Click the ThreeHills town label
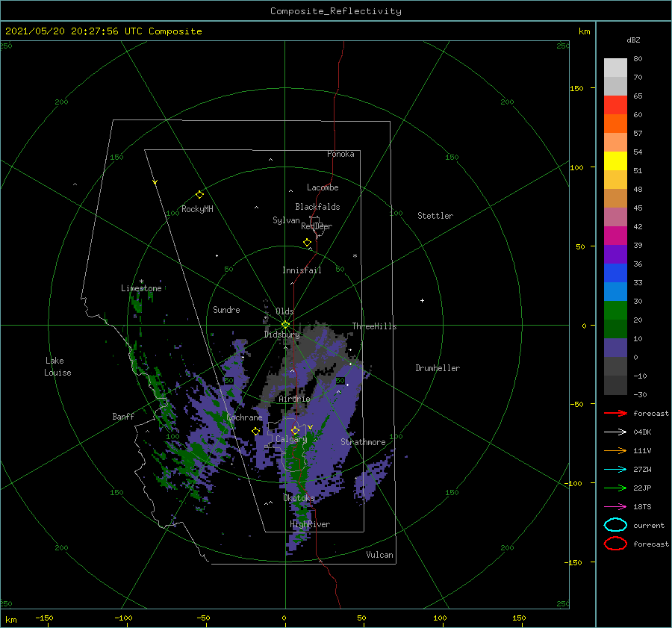Image resolution: width=672 pixels, height=628 pixels. point(375,326)
